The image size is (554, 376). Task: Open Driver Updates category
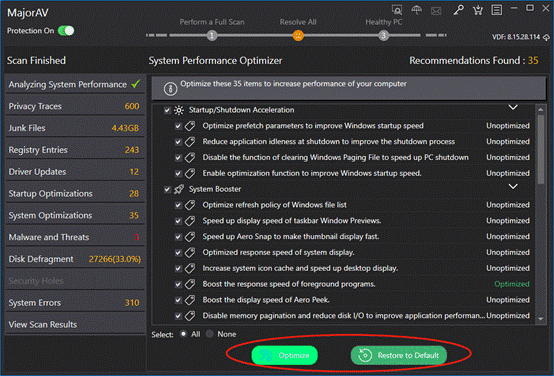click(x=75, y=172)
